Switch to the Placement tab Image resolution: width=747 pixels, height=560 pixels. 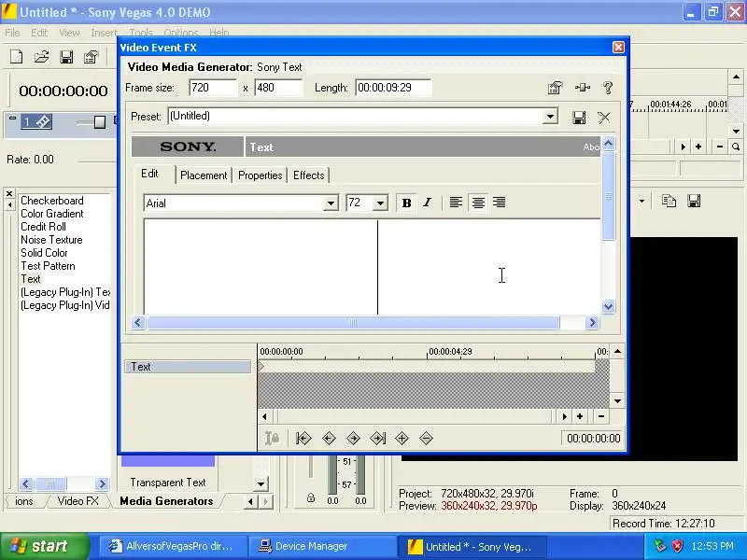204,175
